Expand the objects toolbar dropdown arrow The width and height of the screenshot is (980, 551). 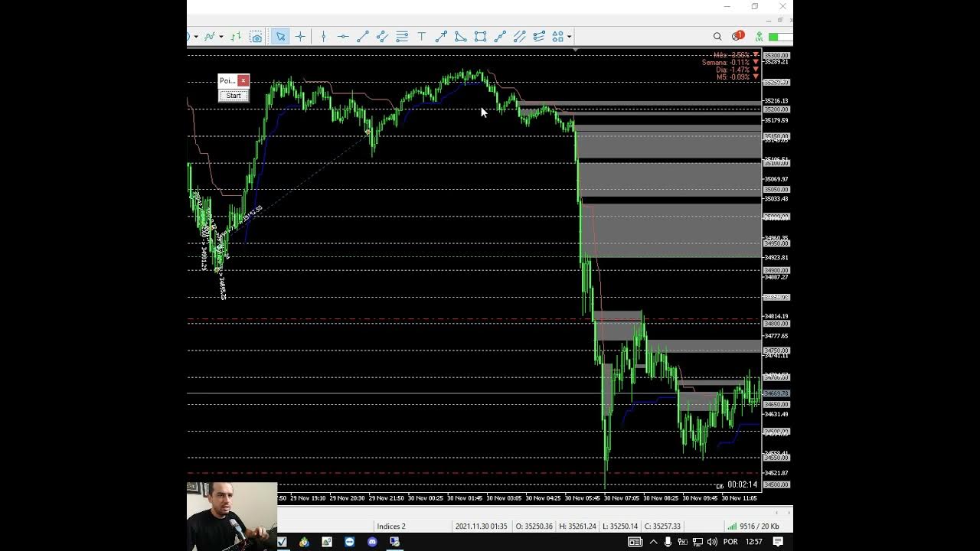569,37
